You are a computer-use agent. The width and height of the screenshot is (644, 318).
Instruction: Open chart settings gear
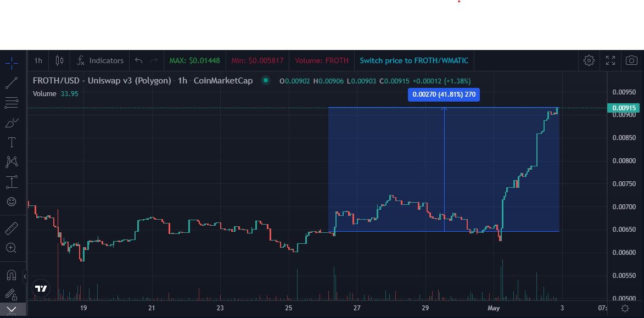[589, 61]
